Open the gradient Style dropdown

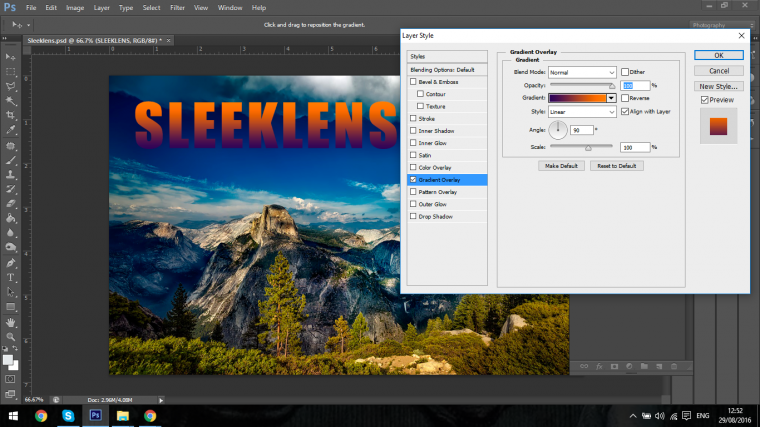(582, 112)
